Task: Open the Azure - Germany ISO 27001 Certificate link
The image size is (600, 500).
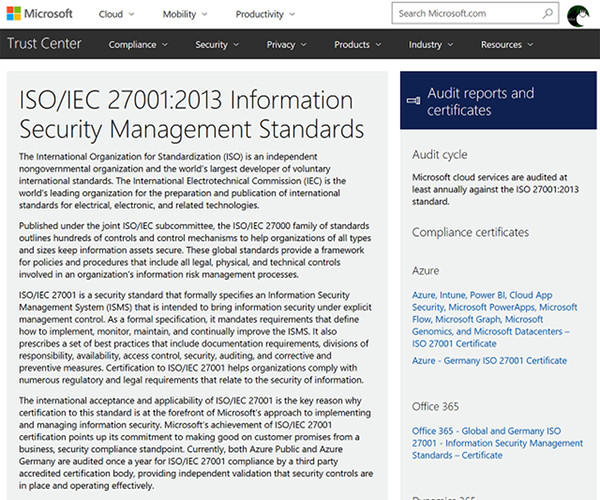Action: tap(489, 360)
